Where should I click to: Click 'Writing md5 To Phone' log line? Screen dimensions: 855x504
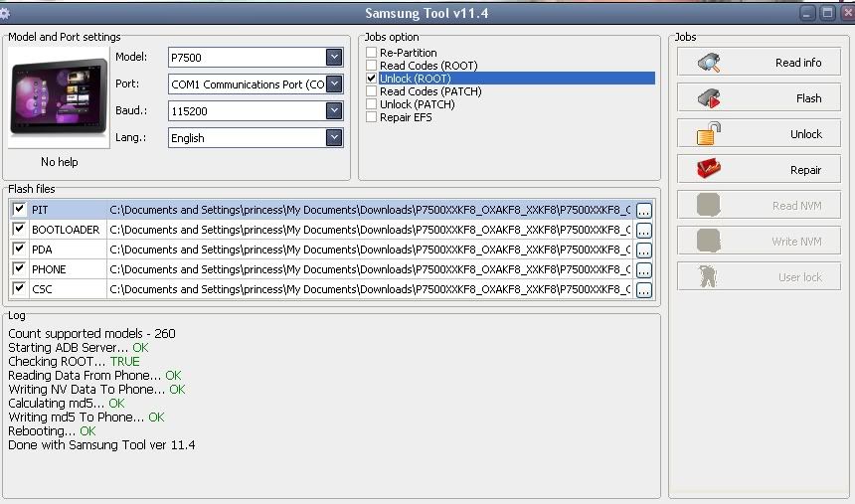86,417
